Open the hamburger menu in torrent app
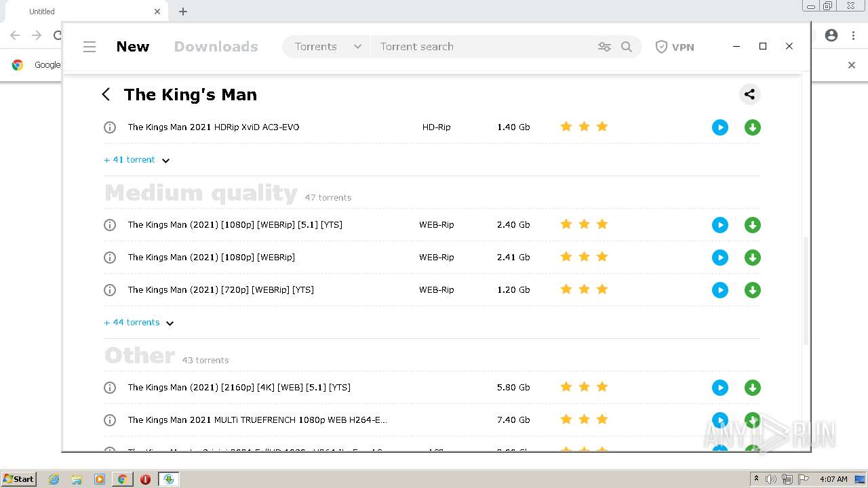The width and height of the screenshot is (868, 488). (90, 47)
